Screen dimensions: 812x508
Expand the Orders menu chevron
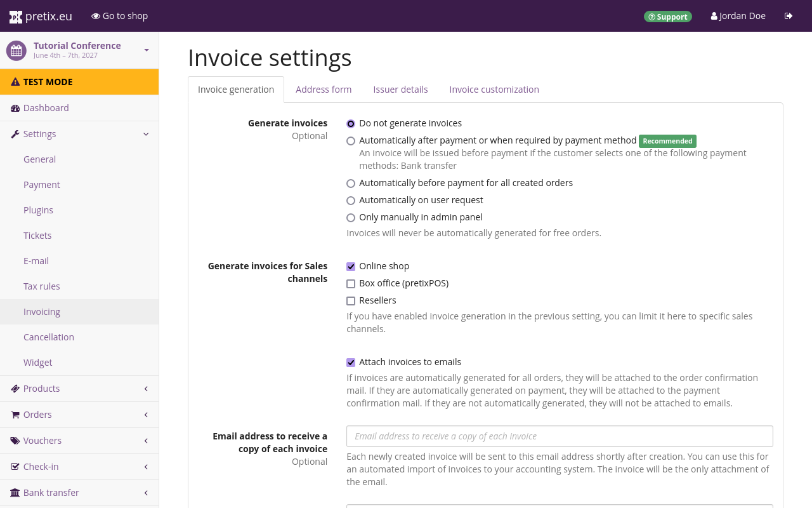146,415
